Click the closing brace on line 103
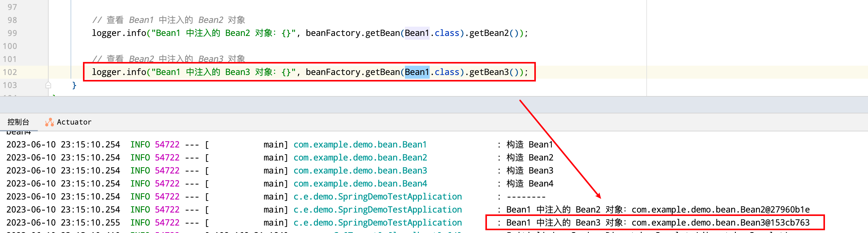868x233 pixels. tap(75, 85)
